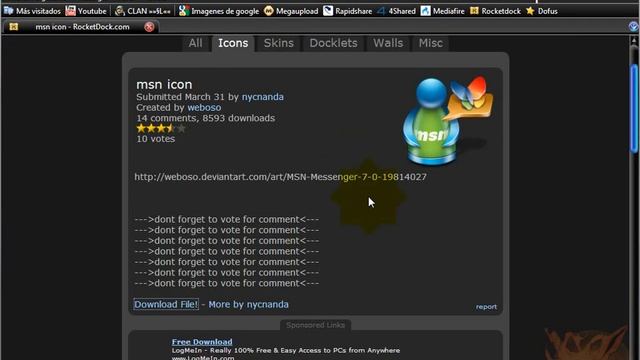The image size is (640, 360).
Task: Click the 10 votes text
Action: pos(156,139)
